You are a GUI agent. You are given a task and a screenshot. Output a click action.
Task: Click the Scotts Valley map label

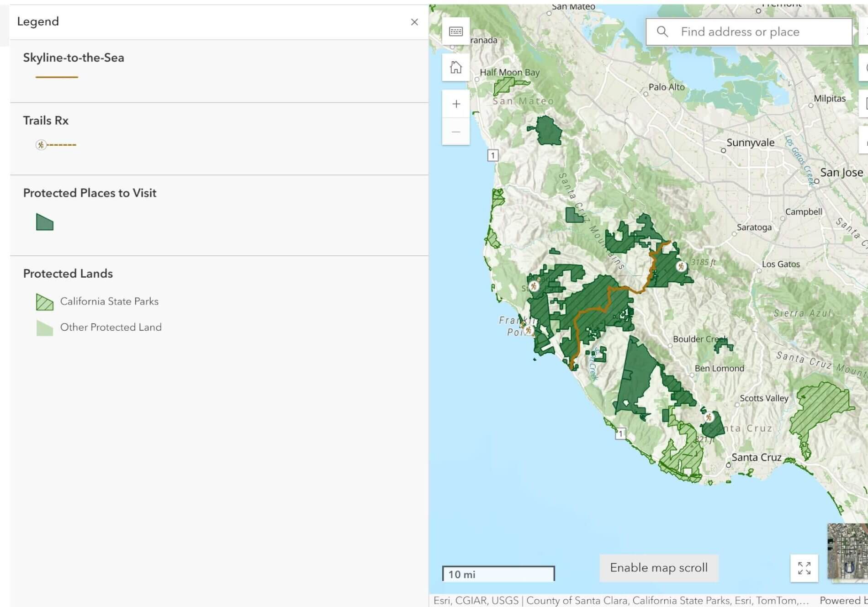(x=764, y=398)
